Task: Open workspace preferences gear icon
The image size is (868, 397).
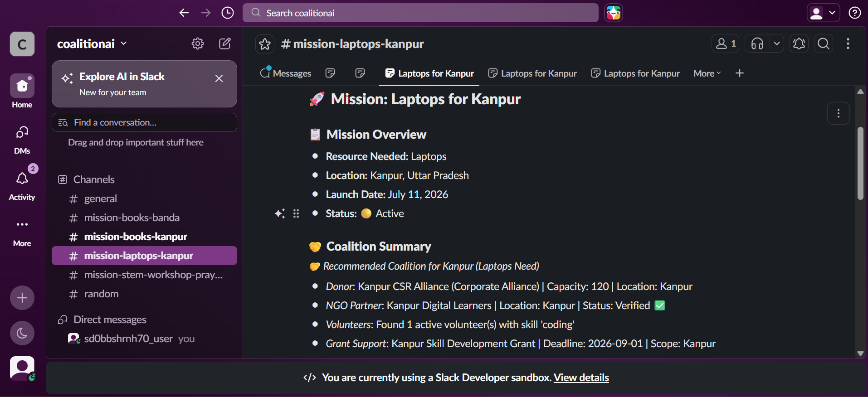Action: [x=198, y=44]
